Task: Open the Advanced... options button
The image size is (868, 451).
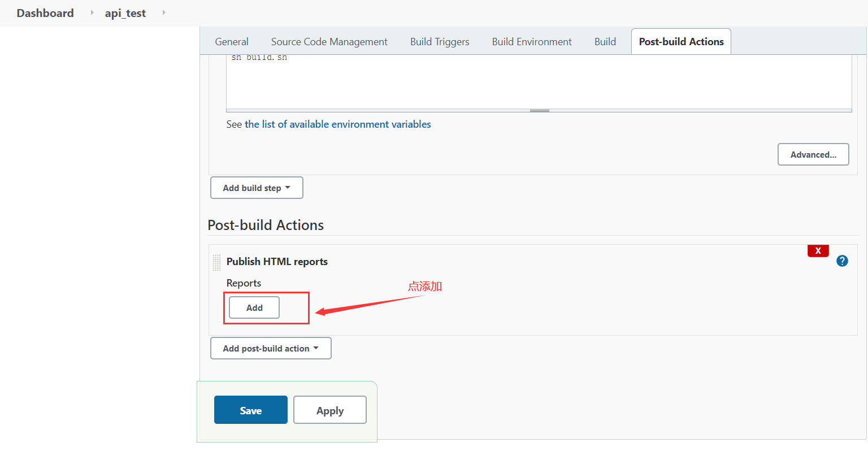Action: coord(813,154)
